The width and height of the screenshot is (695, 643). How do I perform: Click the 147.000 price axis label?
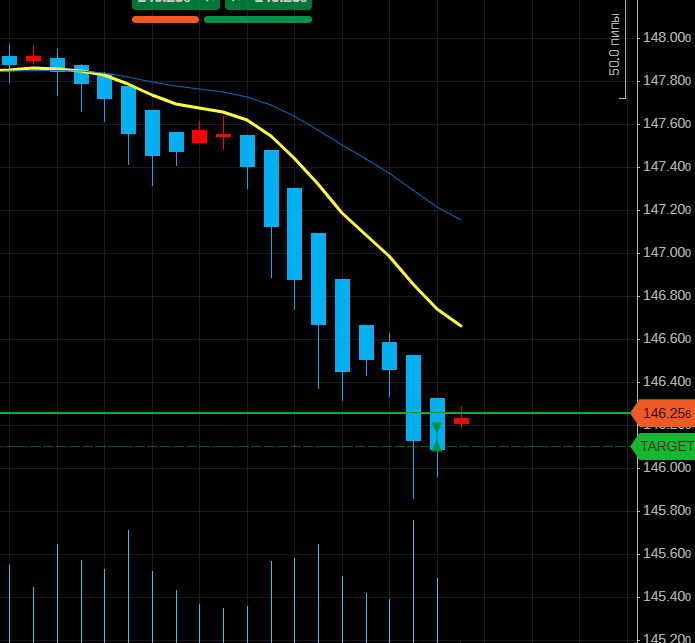pyautogui.click(x=667, y=253)
